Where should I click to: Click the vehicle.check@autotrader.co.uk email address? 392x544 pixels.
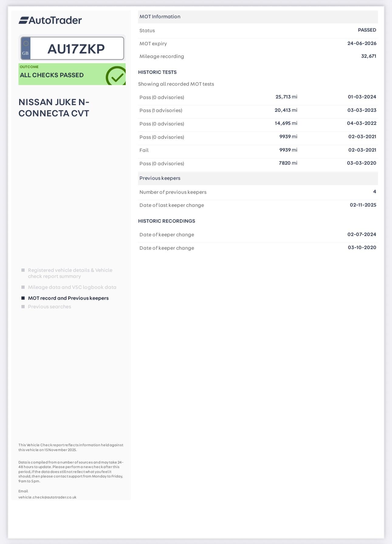(x=47, y=497)
